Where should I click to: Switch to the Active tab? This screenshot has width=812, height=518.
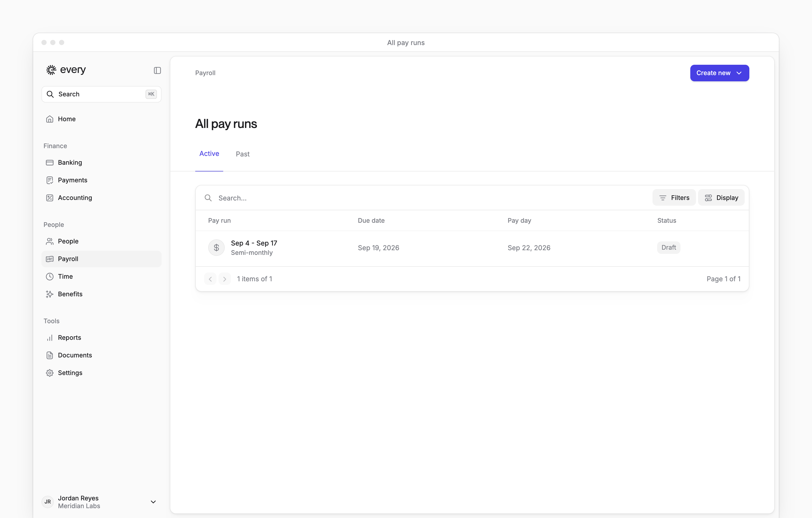tap(209, 154)
